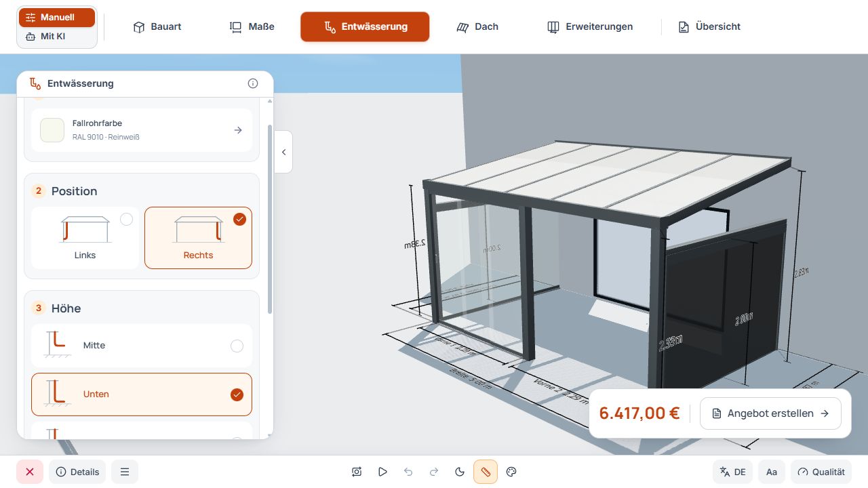Click Angebot erstellen button

tap(770, 413)
